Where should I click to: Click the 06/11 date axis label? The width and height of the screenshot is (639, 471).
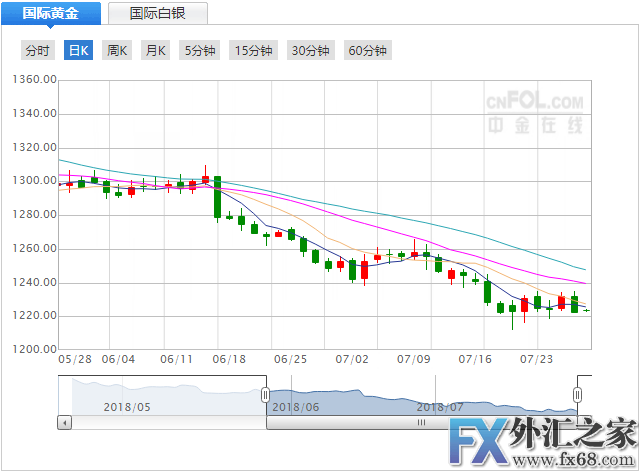click(176, 359)
